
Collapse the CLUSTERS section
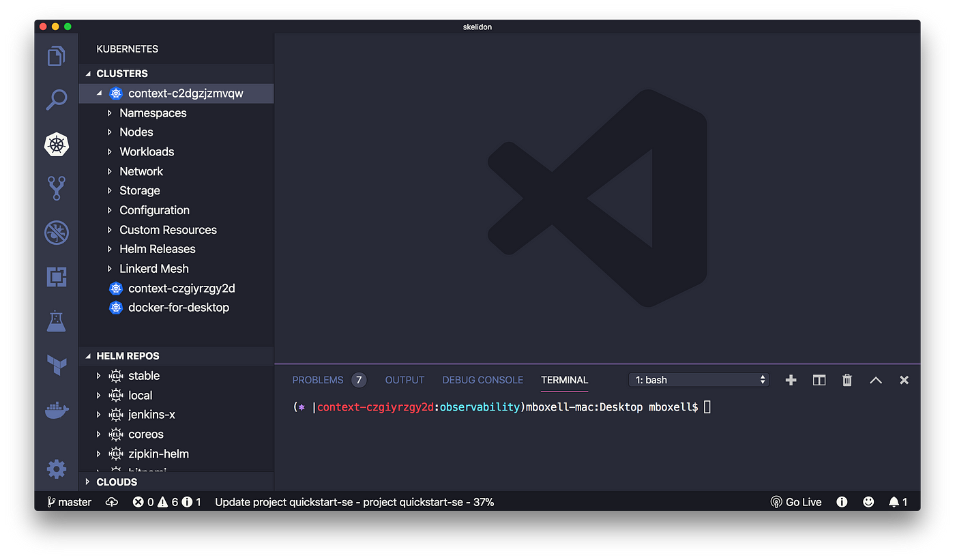tap(87, 74)
